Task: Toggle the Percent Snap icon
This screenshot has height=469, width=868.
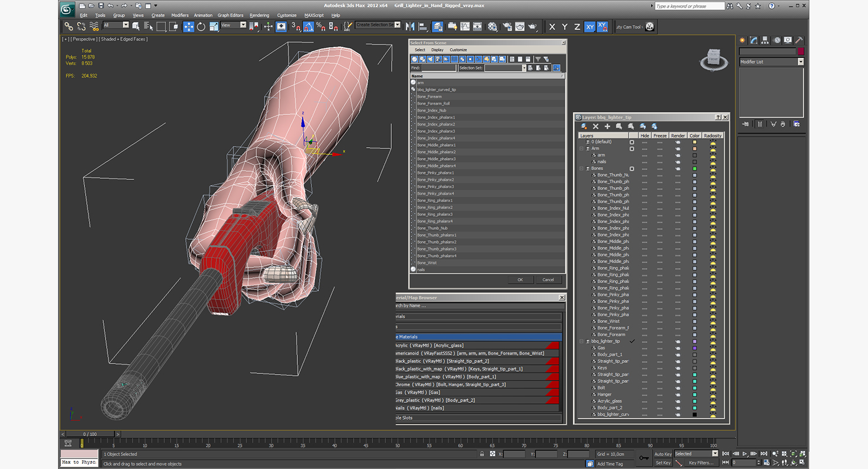Action: (321, 26)
